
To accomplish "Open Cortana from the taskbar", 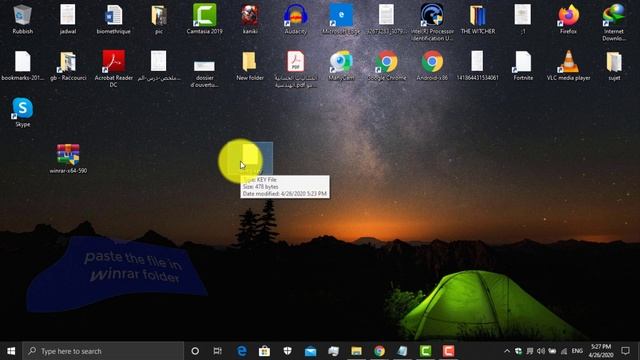I will coord(195,351).
